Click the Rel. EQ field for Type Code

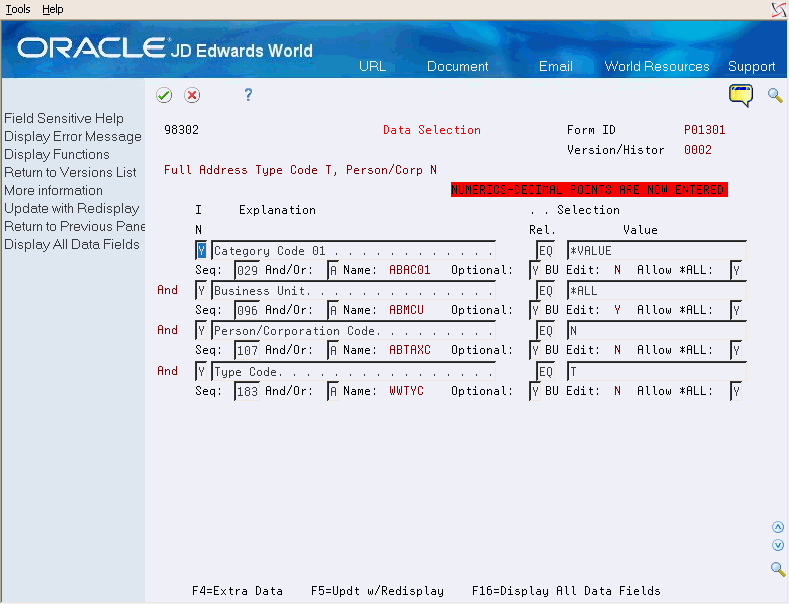coord(545,371)
